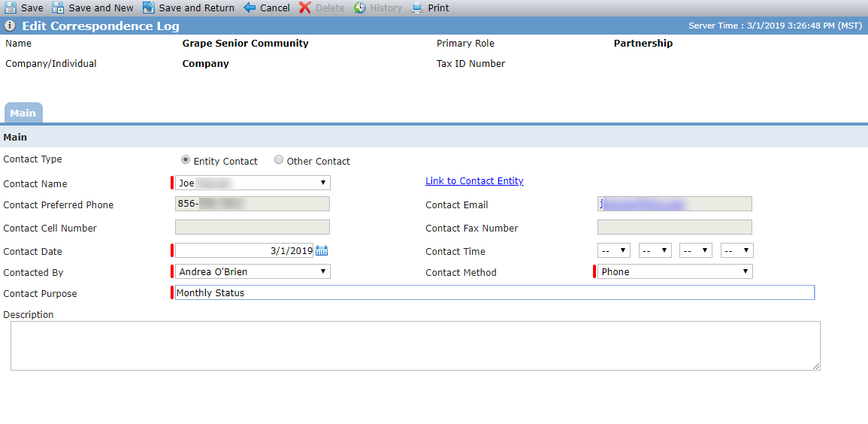This screenshot has width=868, height=424.
Task: Click the Save and New label
Action: coord(101,8)
